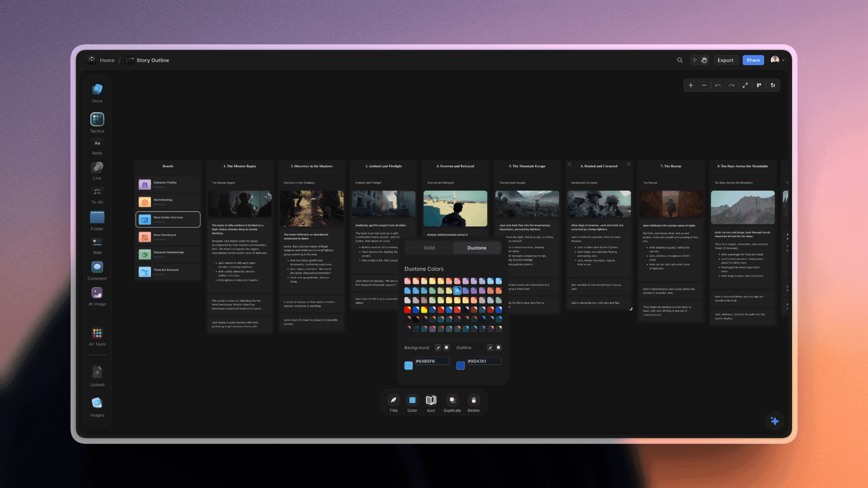Open the Color option in the bottom toolbar
The height and width of the screenshot is (488, 868).
point(412,404)
